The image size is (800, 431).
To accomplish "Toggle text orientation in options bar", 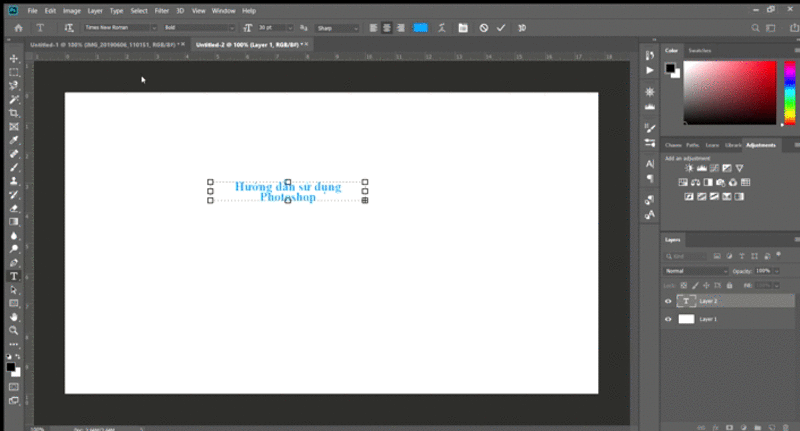I will click(x=69, y=28).
